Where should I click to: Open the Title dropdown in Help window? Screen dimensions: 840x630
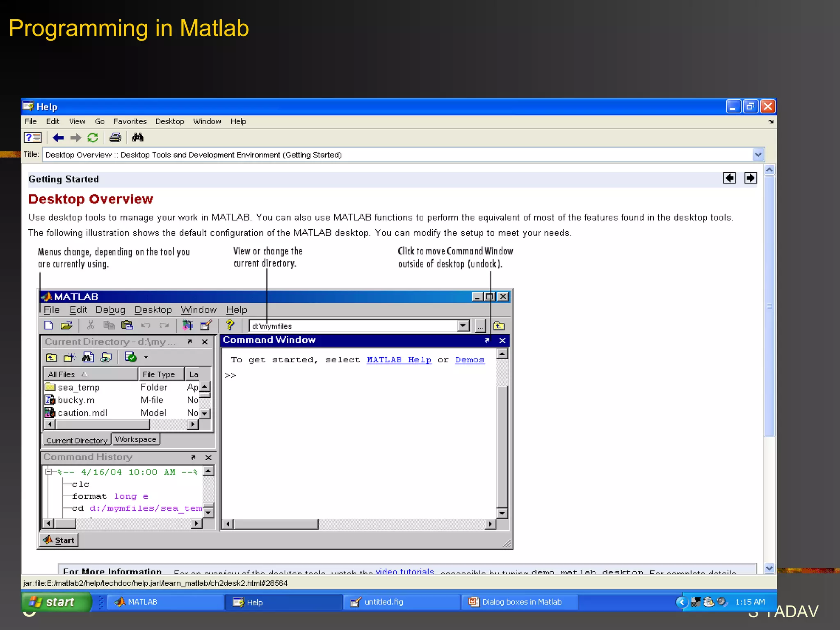coord(758,155)
